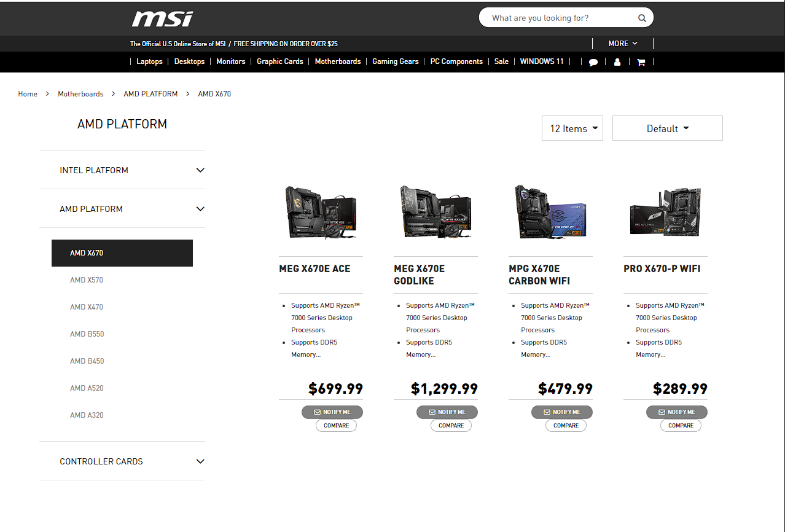Screen dimensions: 785x532
Task: Expand the INTEL PLATFORM section
Action: click(122, 170)
